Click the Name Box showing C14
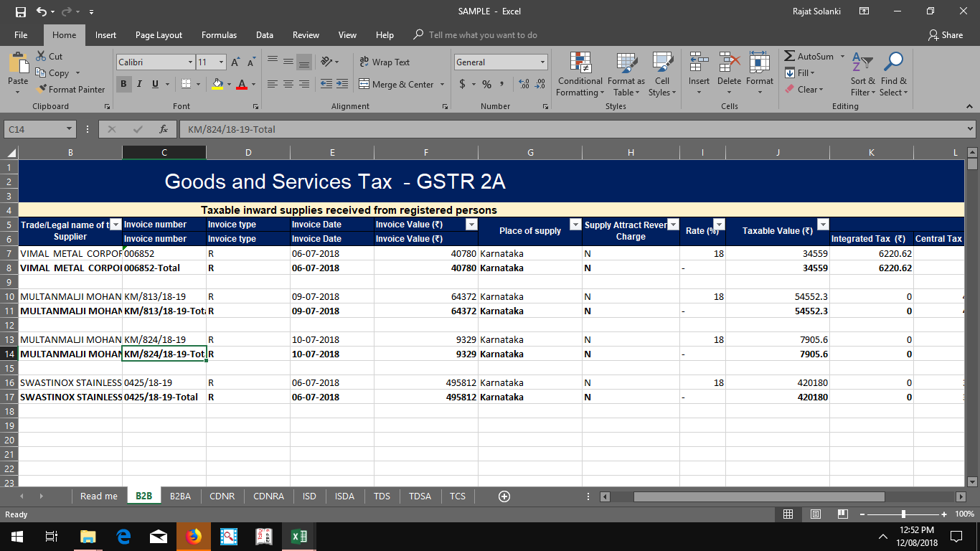This screenshot has height=551, width=980. click(34, 130)
